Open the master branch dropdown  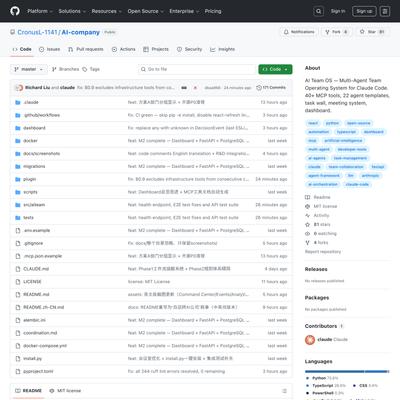click(x=29, y=69)
